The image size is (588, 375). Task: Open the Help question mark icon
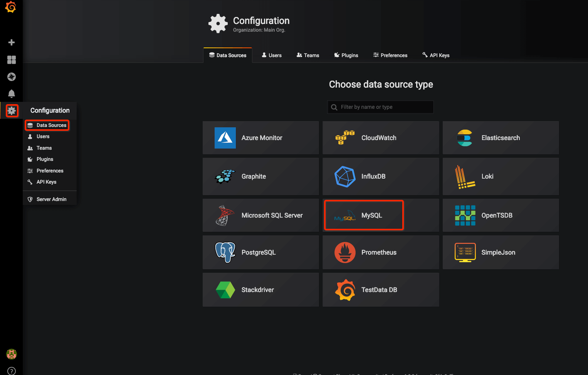tap(12, 371)
